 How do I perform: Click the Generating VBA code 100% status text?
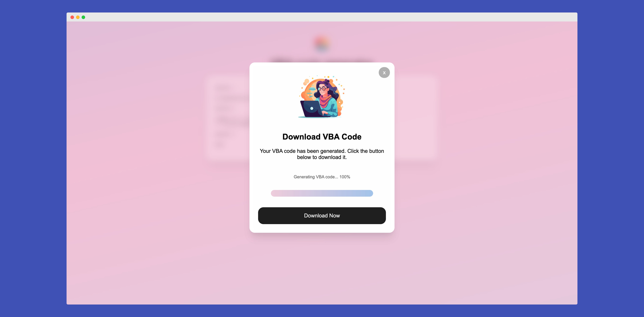coord(322,177)
